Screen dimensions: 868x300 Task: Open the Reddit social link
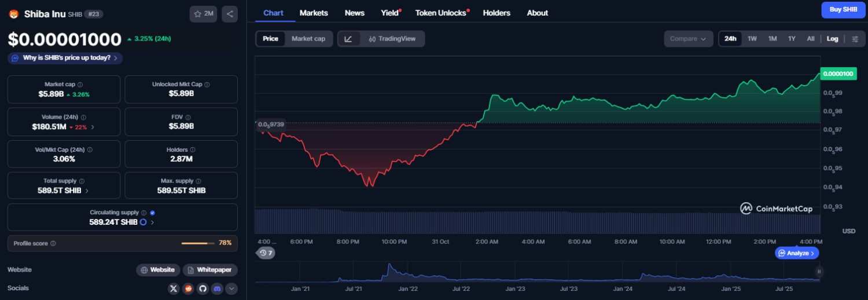[x=188, y=288]
